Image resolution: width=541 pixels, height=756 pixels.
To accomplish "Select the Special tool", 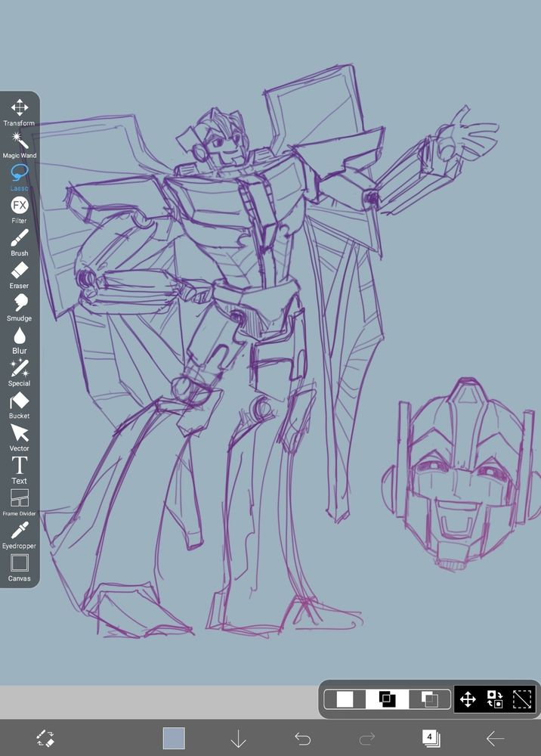I will (x=20, y=373).
